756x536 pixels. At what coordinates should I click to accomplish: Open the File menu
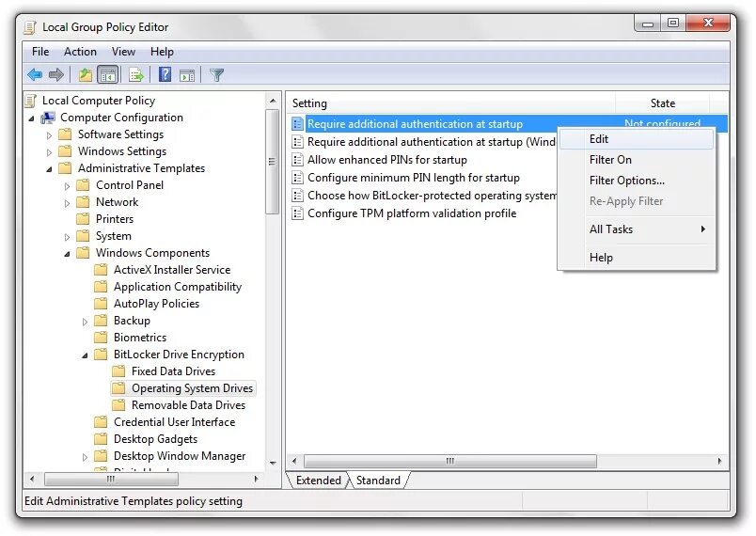[x=40, y=52]
